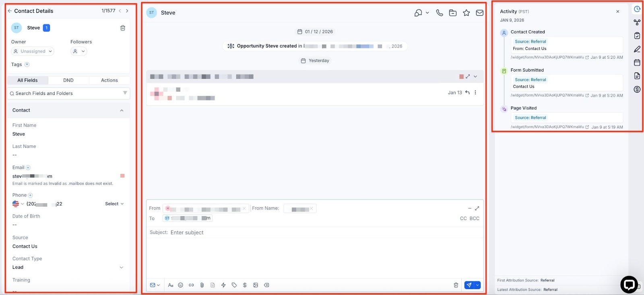Go back using the Contact Details arrow
This screenshot has height=295, width=644.
(10, 11)
